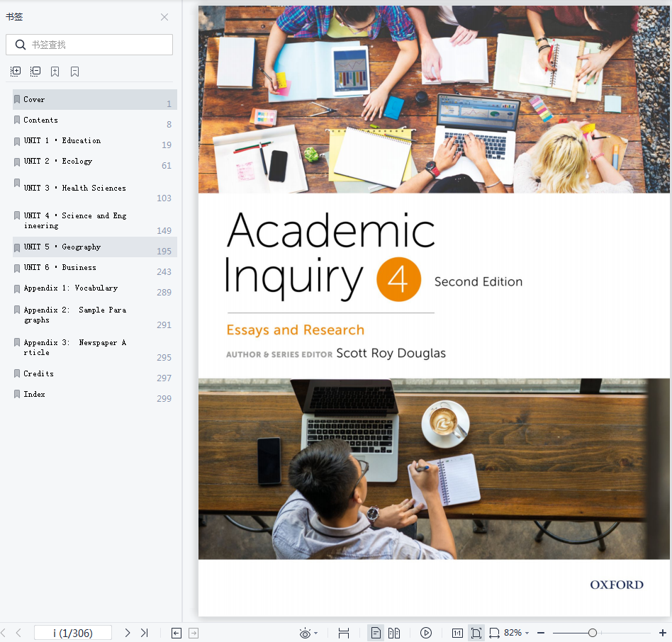672x642 pixels.
Task: Start slideshow play button
Action: [x=425, y=633]
